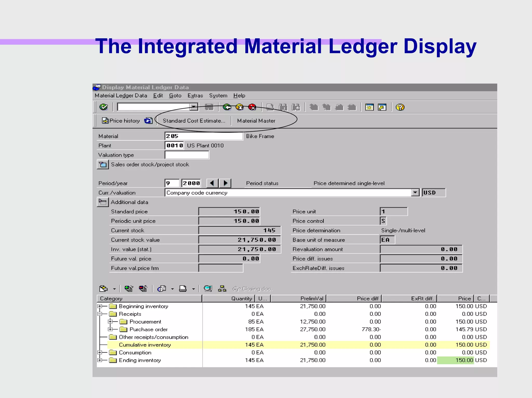Click the Next Page icon

[339, 107]
